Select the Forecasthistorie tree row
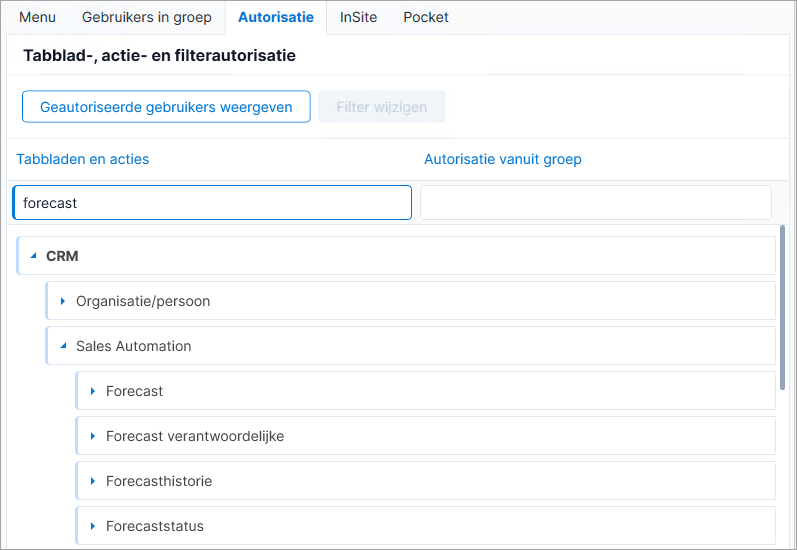 pos(425,481)
